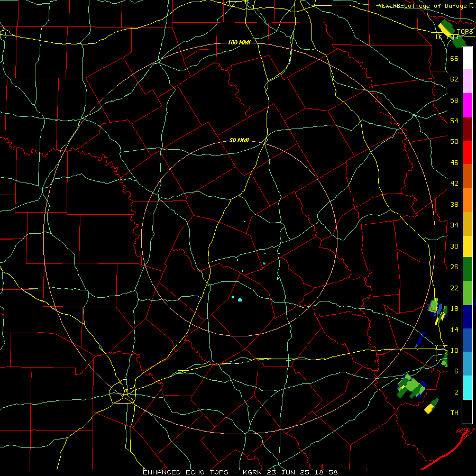476x476 pixels.
Task: Click the legend value 6
Action: pos(456,371)
